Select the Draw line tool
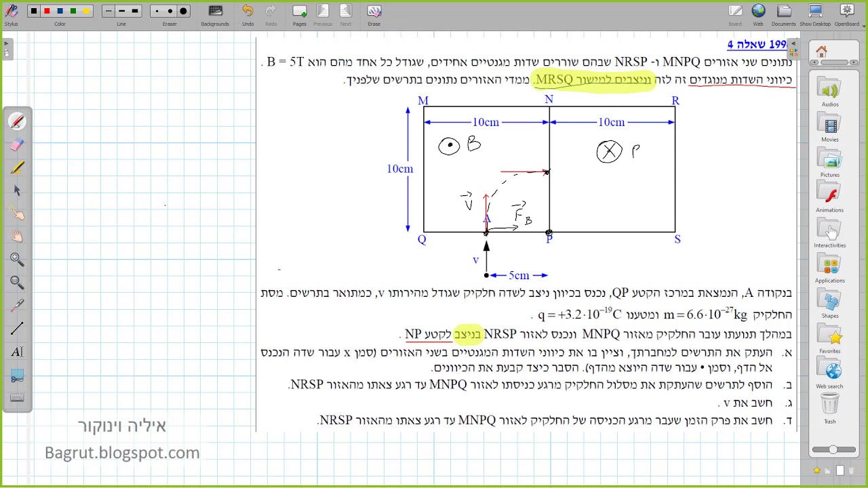The width and height of the screenshot is (868, 488). [x=18, y=329]
